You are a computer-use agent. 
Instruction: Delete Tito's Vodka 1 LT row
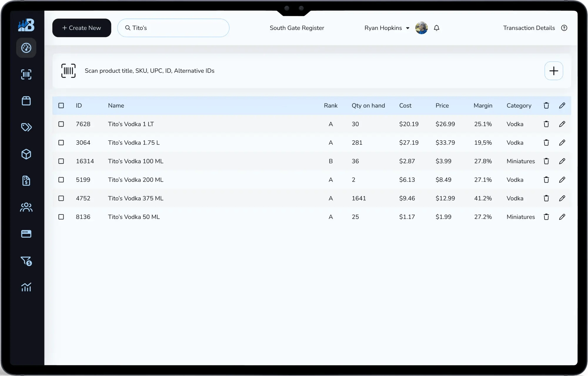[x=546, y=124]
